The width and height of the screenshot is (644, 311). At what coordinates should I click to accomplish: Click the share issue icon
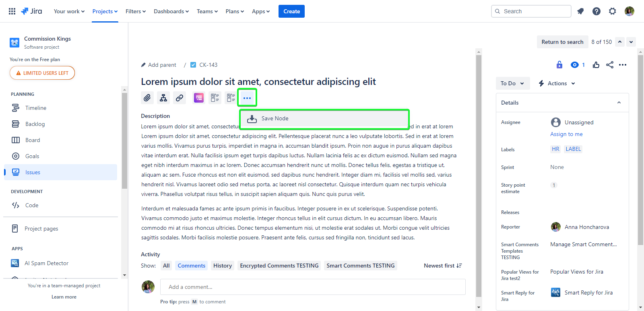coord(610,65)
